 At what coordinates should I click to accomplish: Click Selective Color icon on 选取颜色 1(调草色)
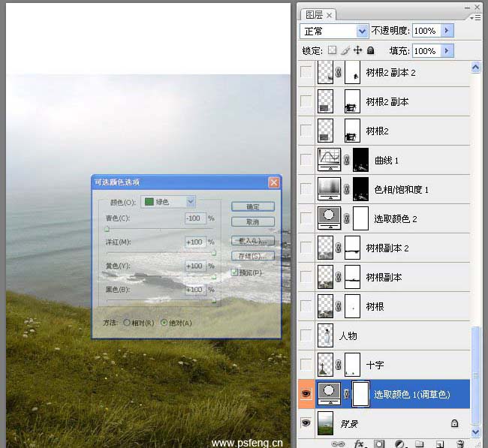(329, 393)
